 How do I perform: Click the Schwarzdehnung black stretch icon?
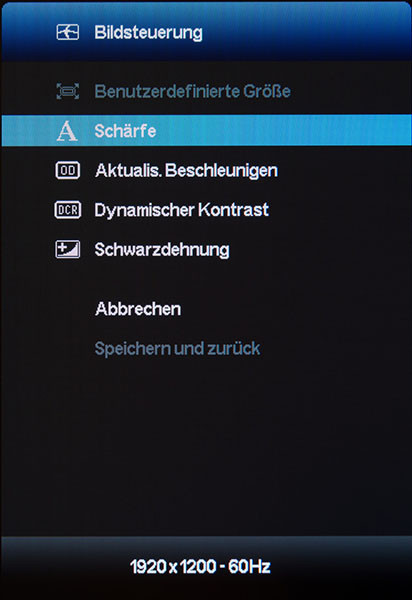coord(68,249)
